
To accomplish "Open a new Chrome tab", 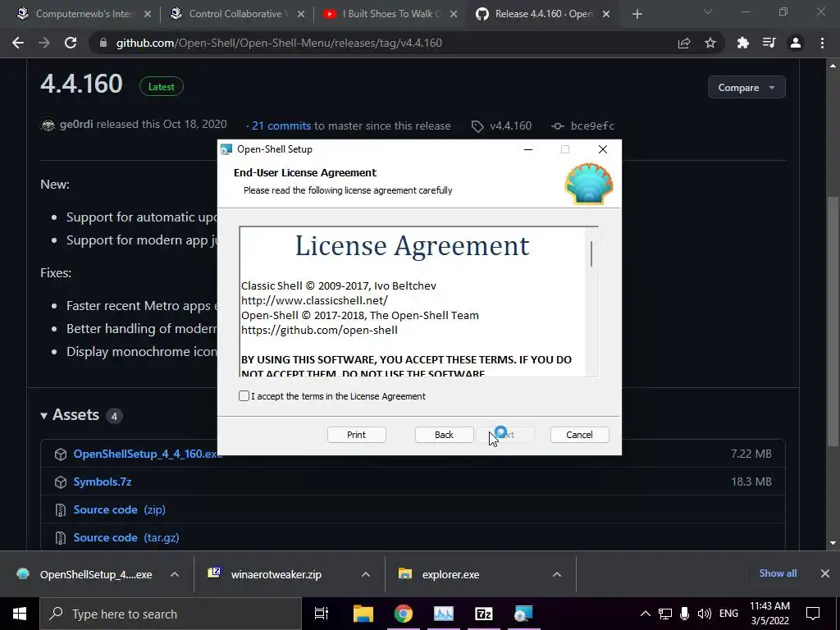I will point(637,15).
